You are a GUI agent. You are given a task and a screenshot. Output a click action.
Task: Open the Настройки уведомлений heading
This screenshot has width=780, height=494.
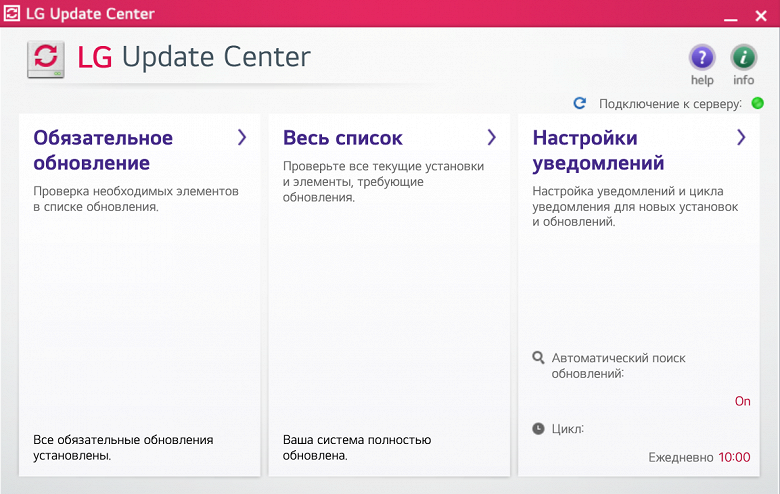pos(598,150)
